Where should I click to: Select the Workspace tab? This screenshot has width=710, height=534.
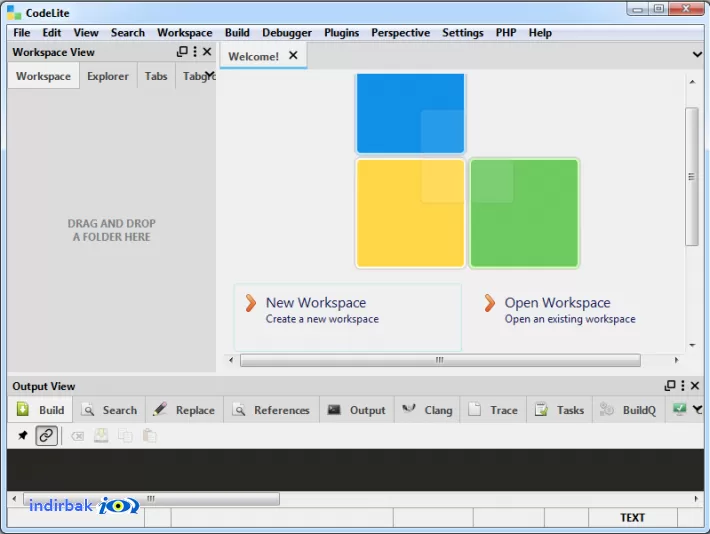pos(43,76)
